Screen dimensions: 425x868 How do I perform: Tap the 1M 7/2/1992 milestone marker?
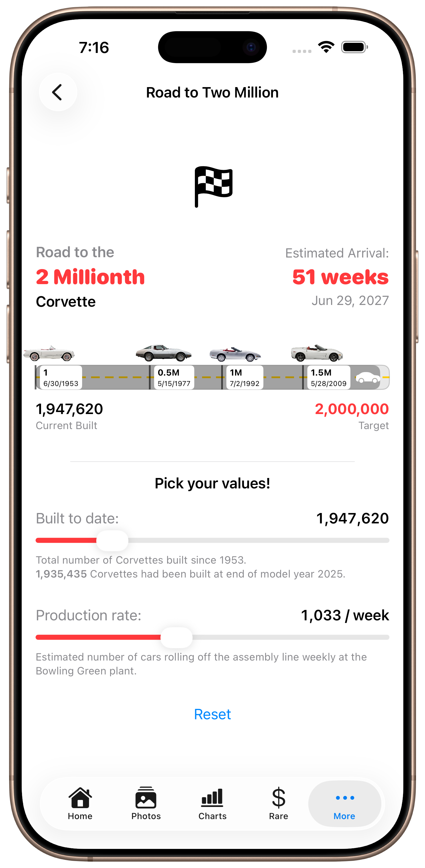point(244,377)
